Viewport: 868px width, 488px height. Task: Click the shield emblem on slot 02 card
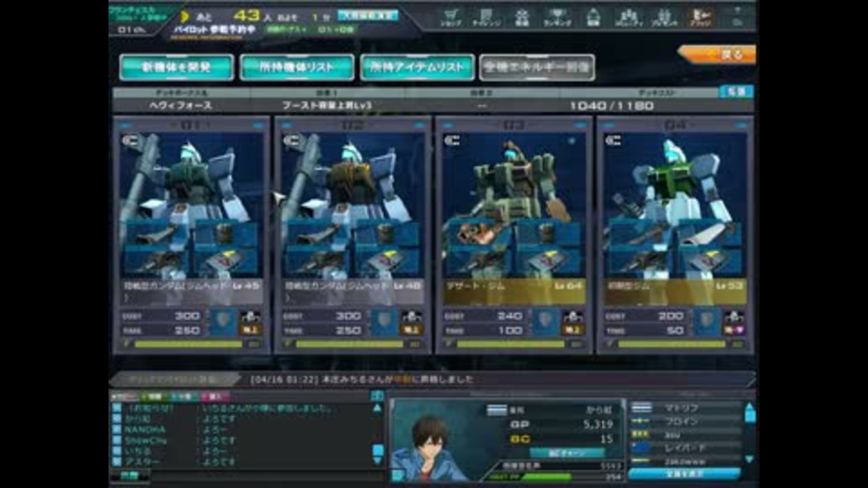383,322
